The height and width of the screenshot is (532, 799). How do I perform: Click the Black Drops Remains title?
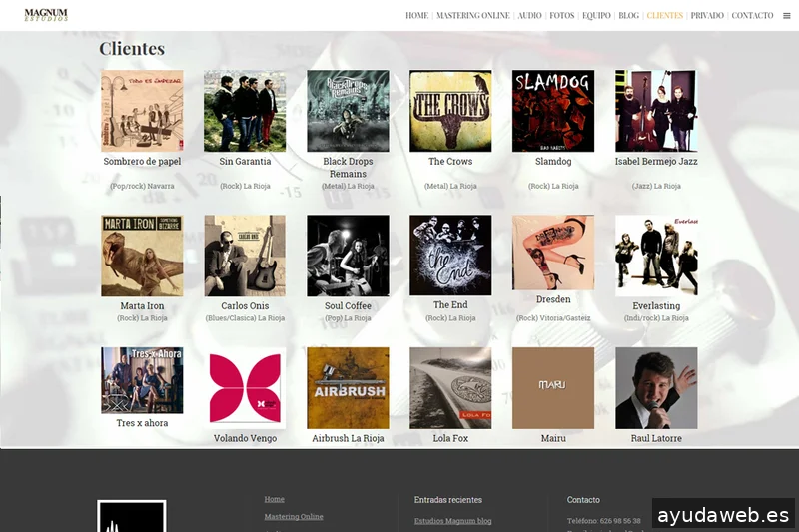pyautogui.click(x=348, y=167)
